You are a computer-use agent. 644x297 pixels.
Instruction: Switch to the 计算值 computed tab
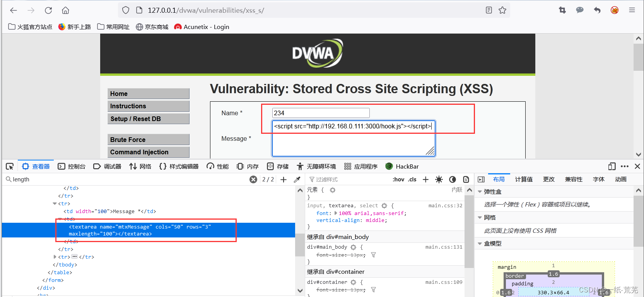[524, 179]
